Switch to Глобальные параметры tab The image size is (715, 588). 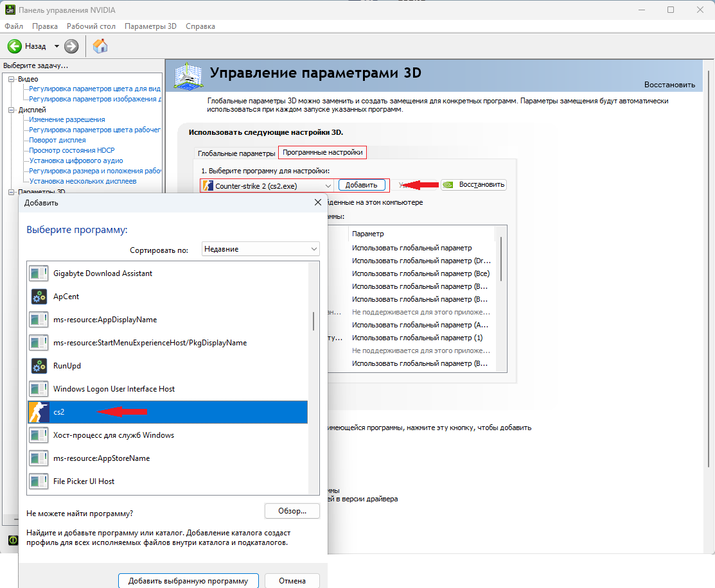click(x=236, y=153)
